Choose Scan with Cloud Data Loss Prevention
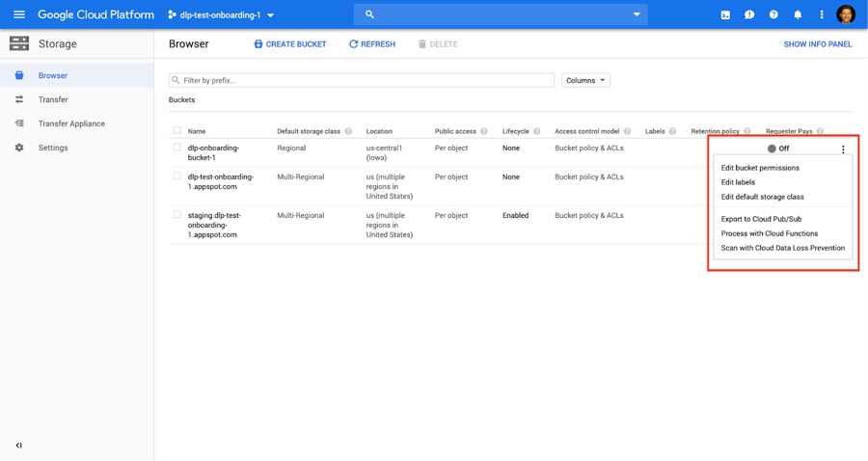The width and height of the screenshot is (868, 461). coord(782,248)
